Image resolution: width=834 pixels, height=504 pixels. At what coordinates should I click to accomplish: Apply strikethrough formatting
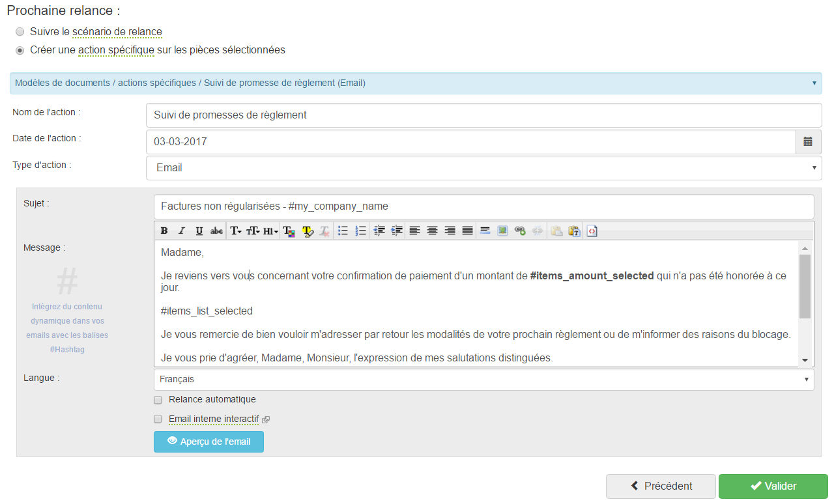216,231
